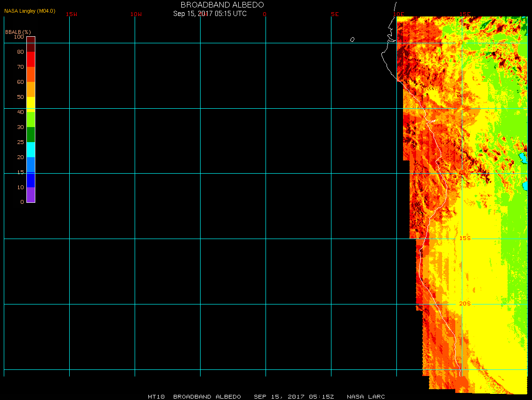Click the MT10 footer label
Image resolution: width=532 pixels, height=400 pixels.
pos(156,397)
